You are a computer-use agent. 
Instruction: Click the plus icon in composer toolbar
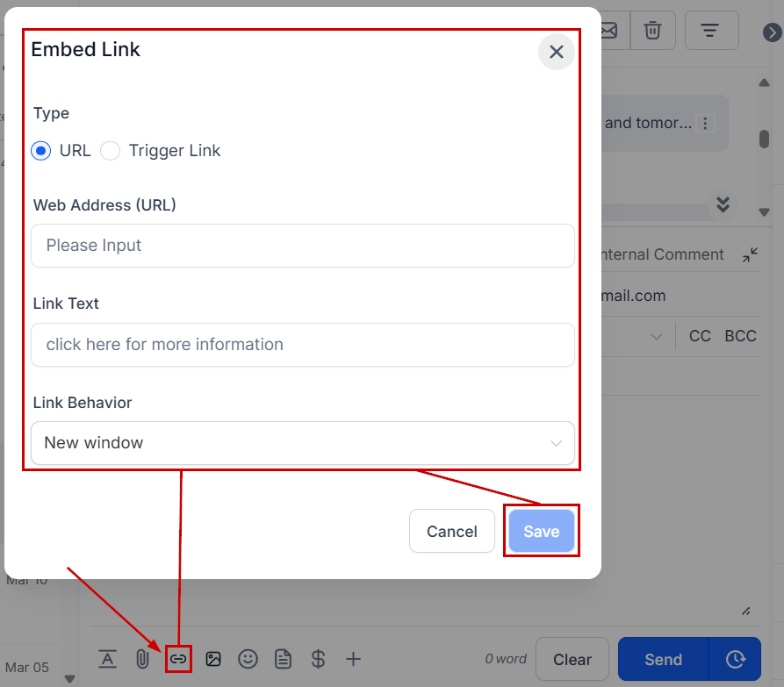(353, 659)
